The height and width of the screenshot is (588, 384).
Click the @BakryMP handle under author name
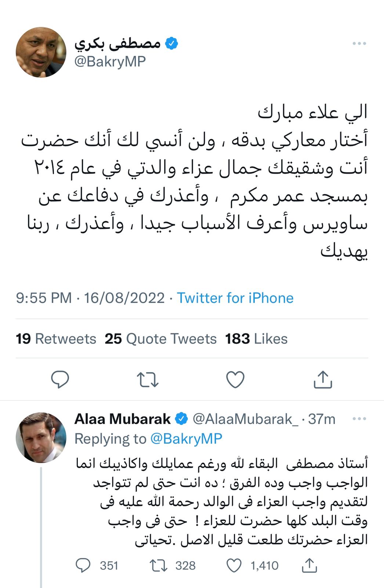point(110,61)
